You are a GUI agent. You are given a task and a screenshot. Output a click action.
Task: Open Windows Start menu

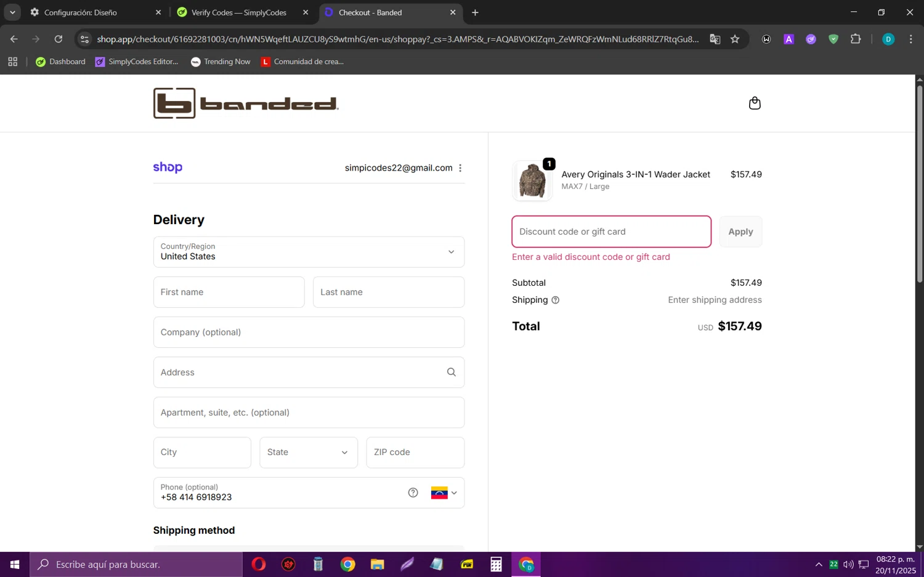(x=15, y=564)
